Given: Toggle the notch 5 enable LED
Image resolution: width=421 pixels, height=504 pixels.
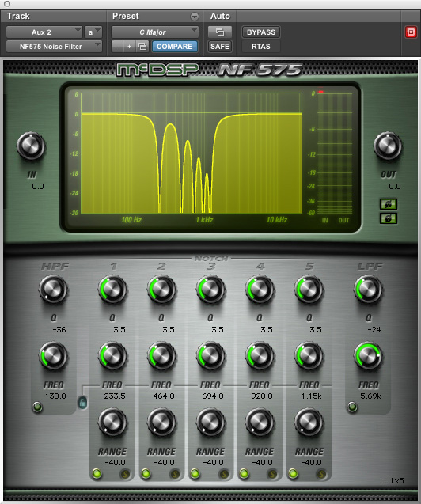Looking at the screenshot, I should (293, 473).
